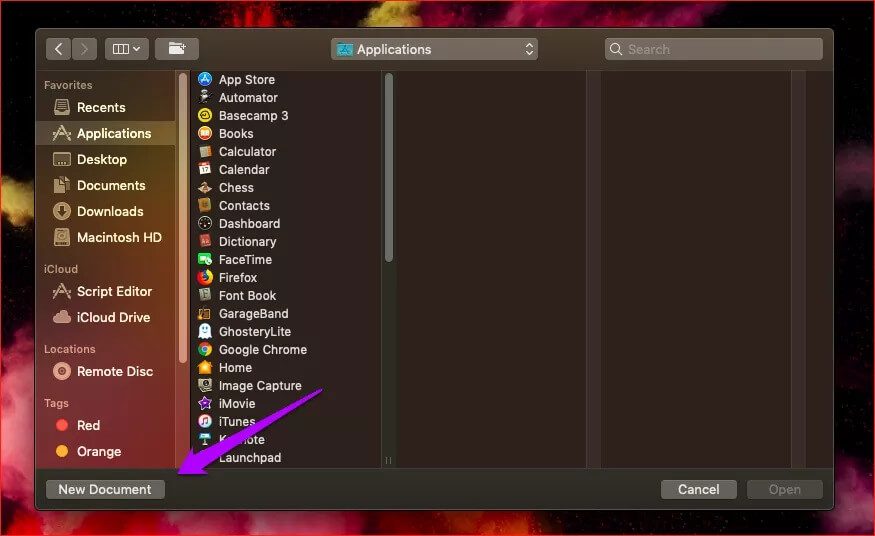Click the Calendar icon

coord(205,169)
